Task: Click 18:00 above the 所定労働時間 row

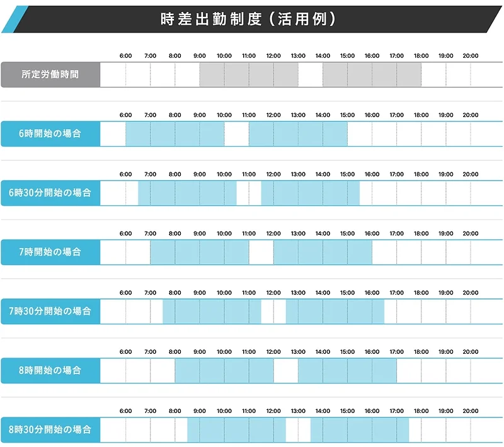Action: pos(421,56)
